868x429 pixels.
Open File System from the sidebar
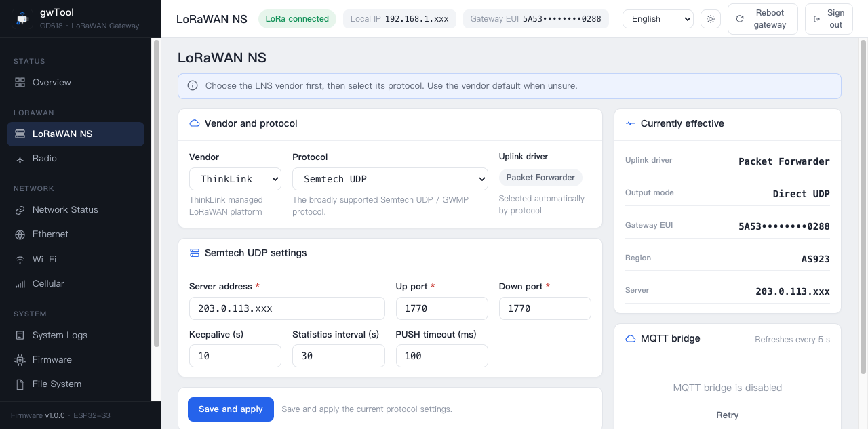pos(75,384)
